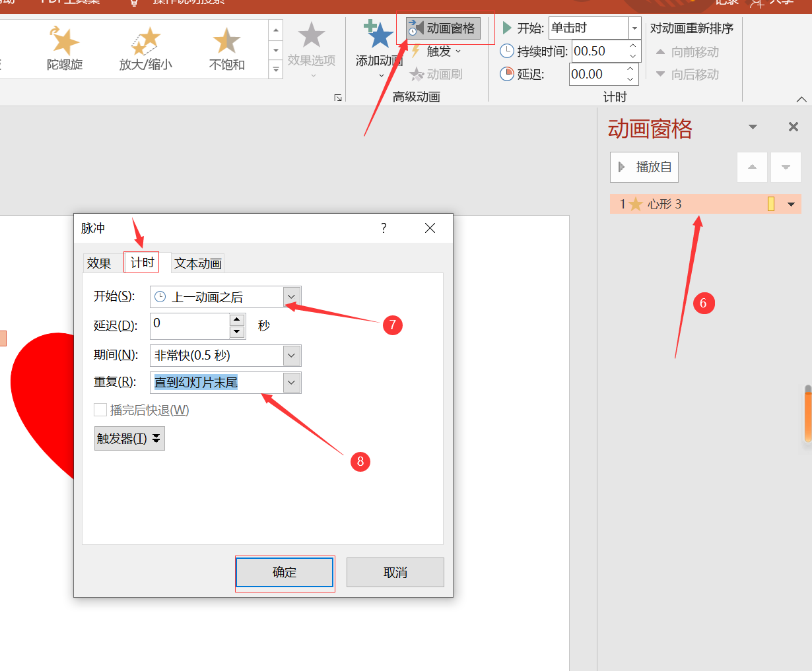Switch to the 计时 tab in dialog
This screenshot has height=671, width=812.
point(143,263)
